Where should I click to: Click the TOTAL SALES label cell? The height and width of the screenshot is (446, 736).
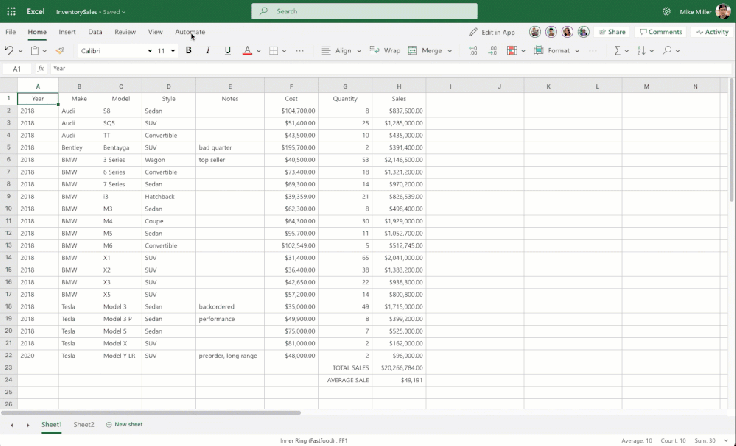pos(345,368)
